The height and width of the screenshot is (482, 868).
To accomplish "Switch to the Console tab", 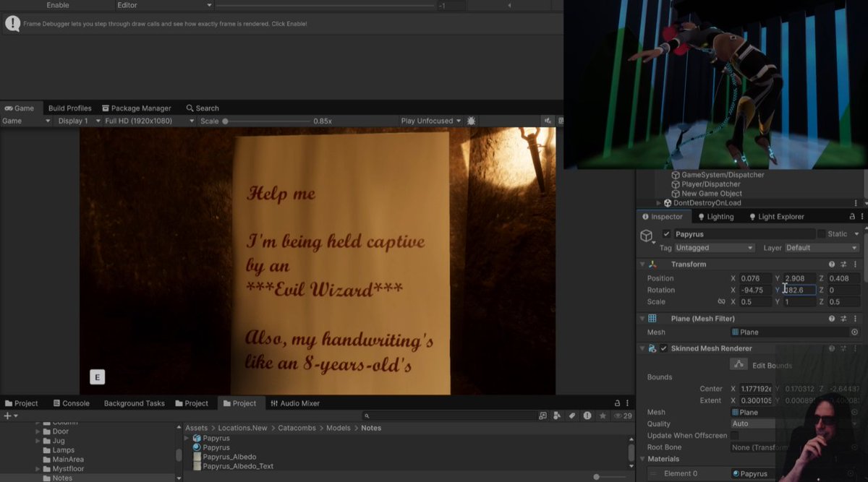I will (70, 403).
